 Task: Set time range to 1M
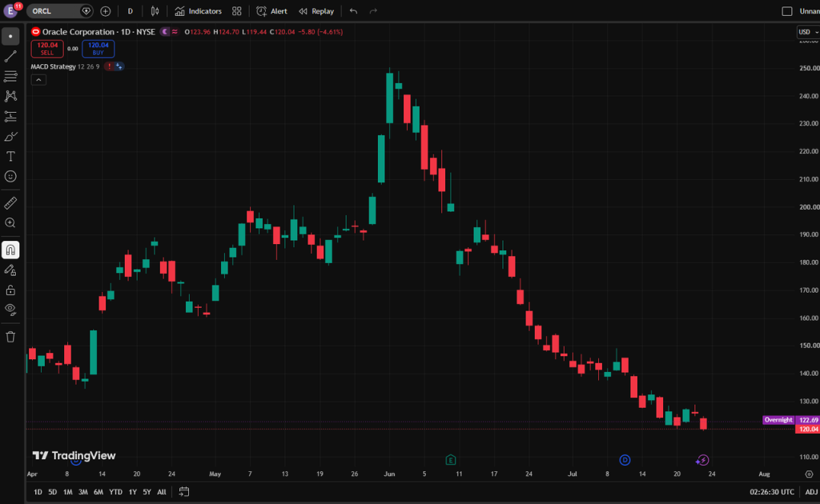pos(67,492)
